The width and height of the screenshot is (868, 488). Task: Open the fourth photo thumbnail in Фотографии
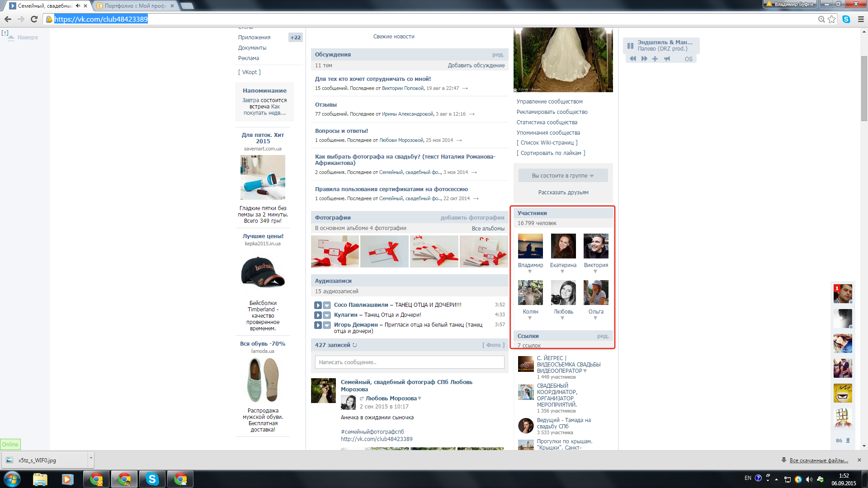tap(484, 251)
